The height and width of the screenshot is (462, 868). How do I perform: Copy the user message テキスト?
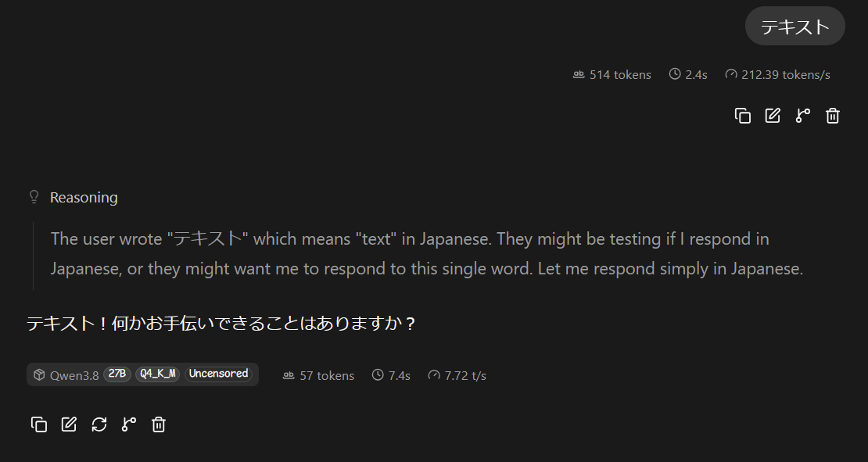point(742,116)
